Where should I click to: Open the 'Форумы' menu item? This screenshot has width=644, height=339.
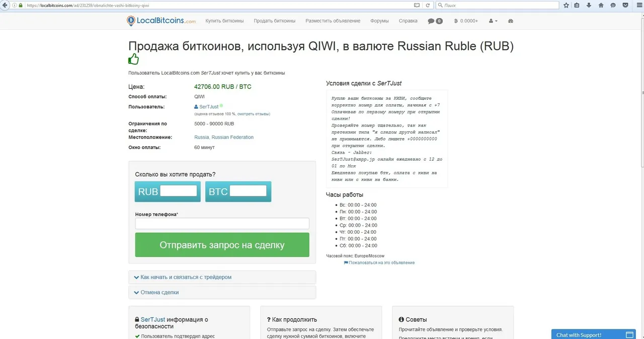[x=379, y=21]
